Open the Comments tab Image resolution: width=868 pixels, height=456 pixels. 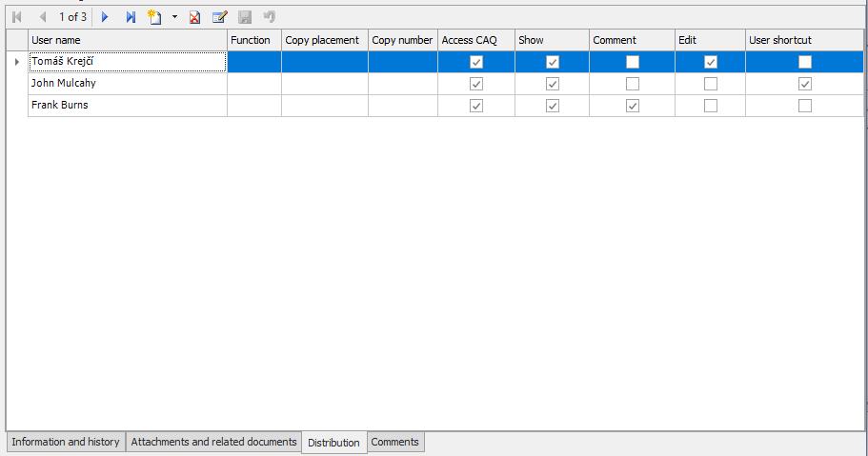(394, 442)
